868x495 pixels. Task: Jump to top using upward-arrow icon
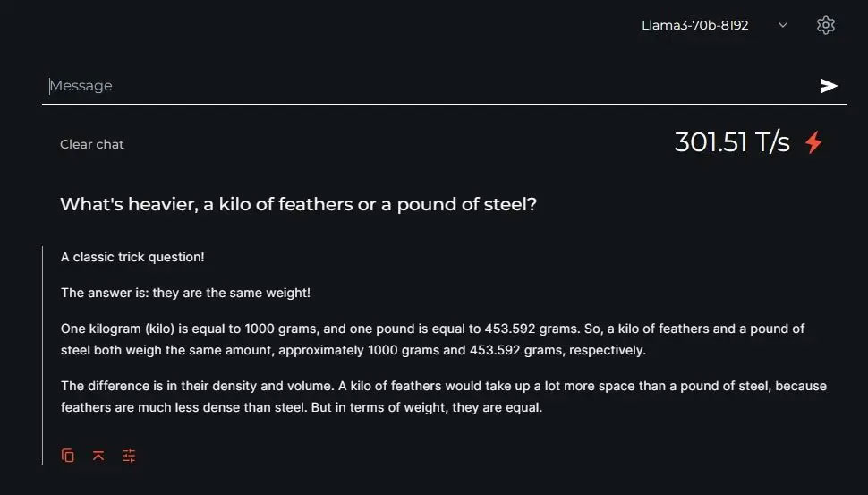pos(98,455)
